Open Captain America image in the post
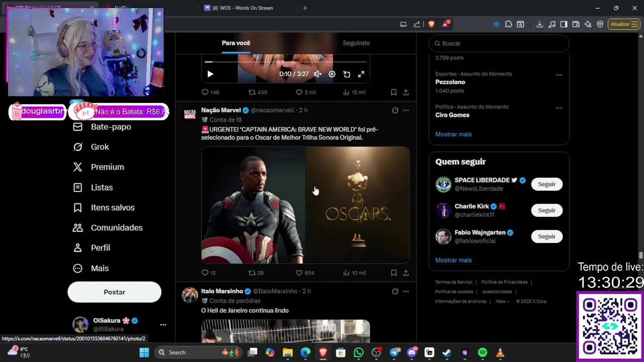The width and height of the screenshot is (644, 362). 253,205
